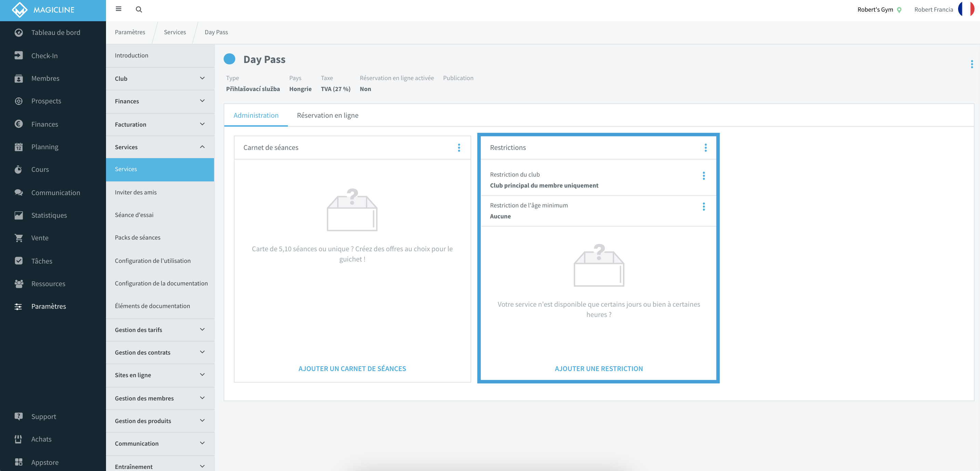This screenshot has width=980, height=471.
Task: Click Ajouter une restriction
Action: pos(598,368)
